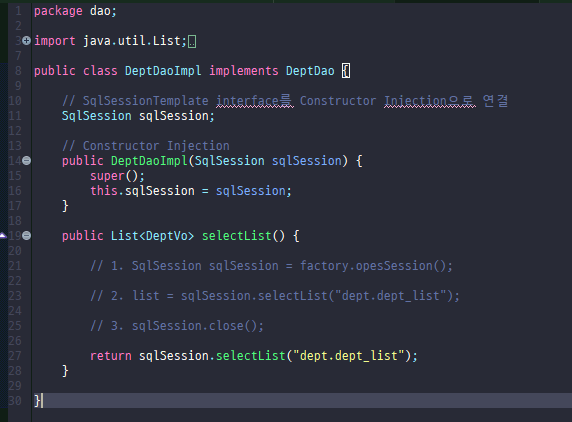Click the closing brace on line 30
This screenshot has width=572, height=422.
pyautogui.click(x=37, y=401)
